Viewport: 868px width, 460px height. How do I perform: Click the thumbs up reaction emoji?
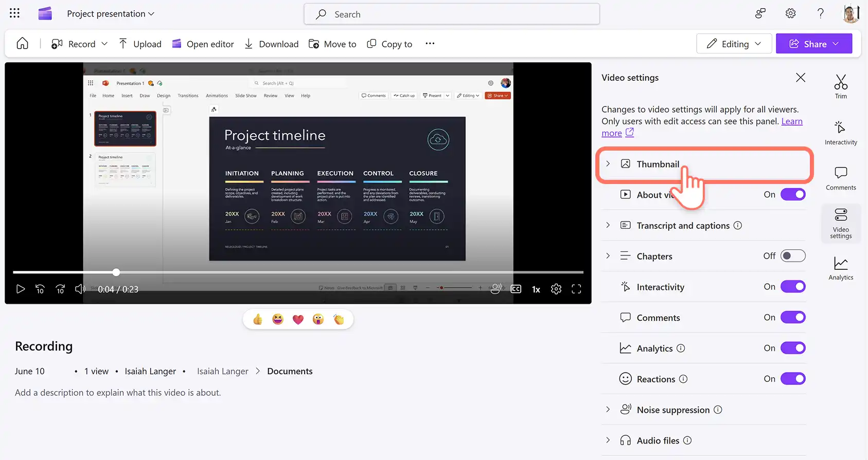pos(258,320)
